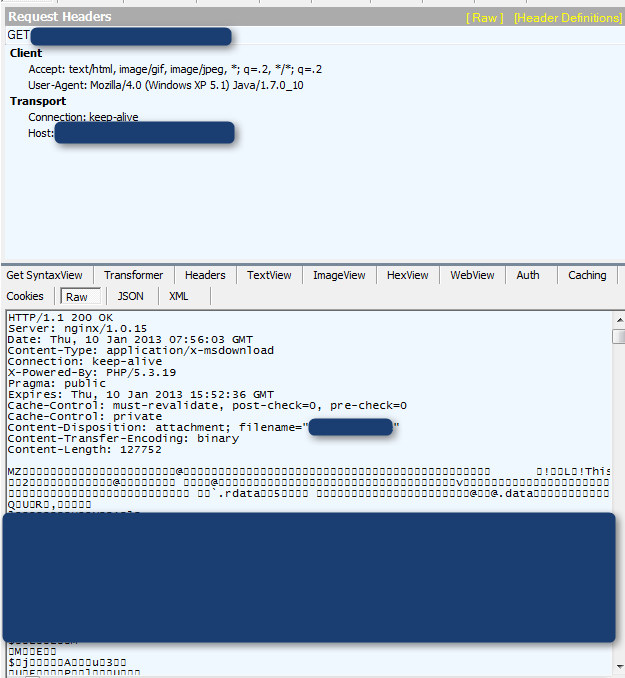
Task: Click the response scrollbar up arrow
Action: (x=618, y=318)
